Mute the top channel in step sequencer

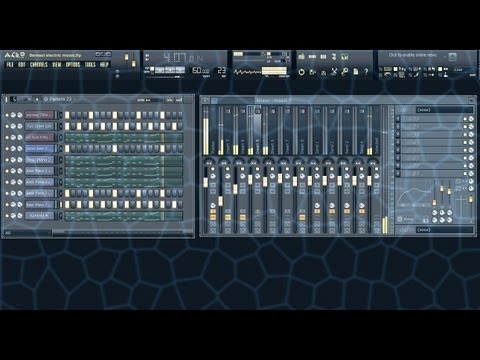(7, 115)
